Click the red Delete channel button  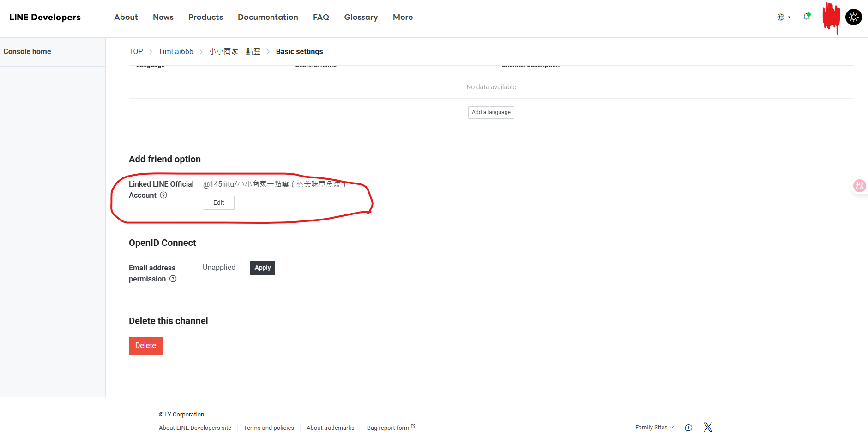pyautogui.click(x=145, y=346)
